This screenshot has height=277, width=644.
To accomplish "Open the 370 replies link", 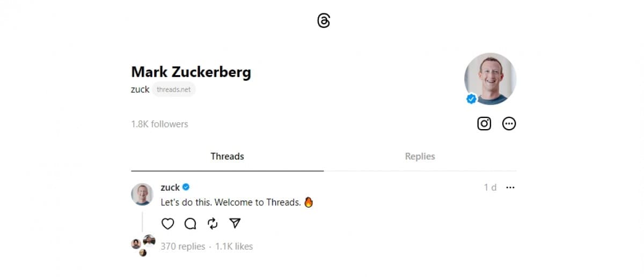I will click(183, 246).
